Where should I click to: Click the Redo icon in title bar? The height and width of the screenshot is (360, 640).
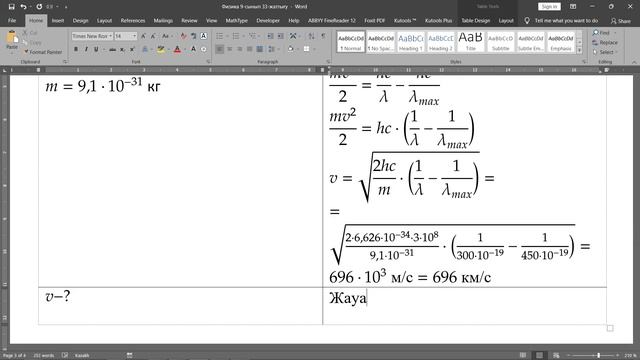(39, 7)
